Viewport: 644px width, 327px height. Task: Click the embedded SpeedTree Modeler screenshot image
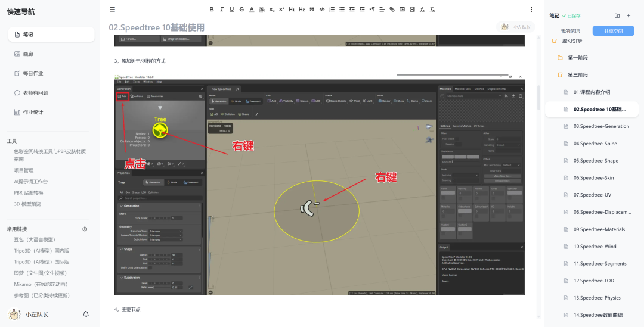320,184
